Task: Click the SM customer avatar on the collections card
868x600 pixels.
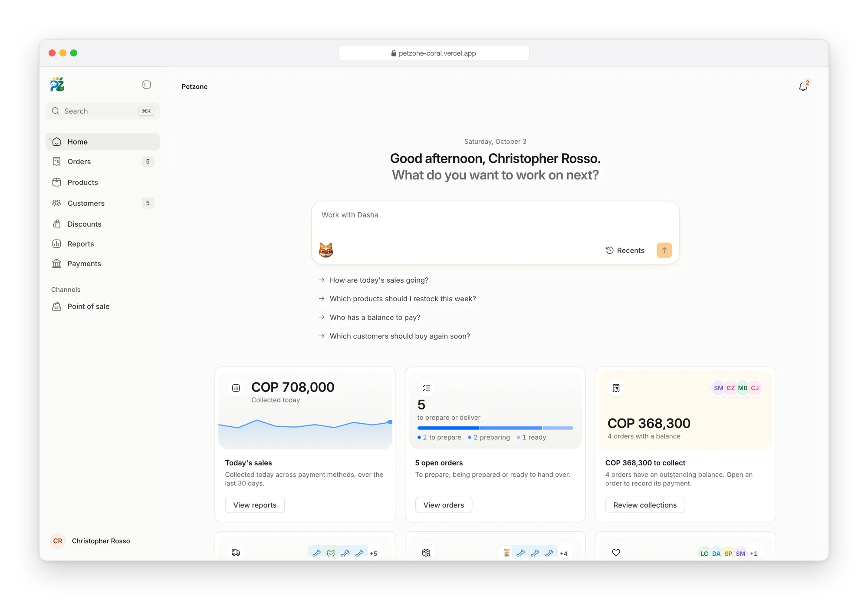Action: tap(718, 388)
